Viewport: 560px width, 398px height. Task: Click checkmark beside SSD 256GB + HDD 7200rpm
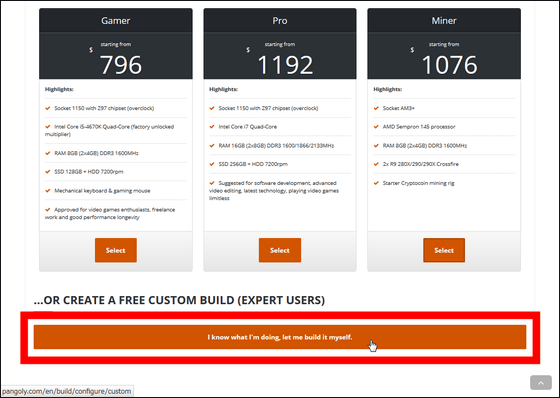[x=212, y=164]
